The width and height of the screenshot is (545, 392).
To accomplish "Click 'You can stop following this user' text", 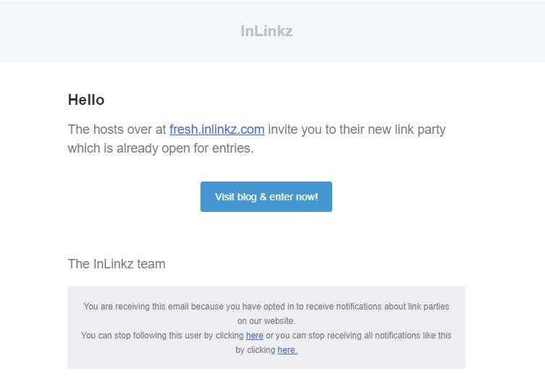I will point(142,336).
